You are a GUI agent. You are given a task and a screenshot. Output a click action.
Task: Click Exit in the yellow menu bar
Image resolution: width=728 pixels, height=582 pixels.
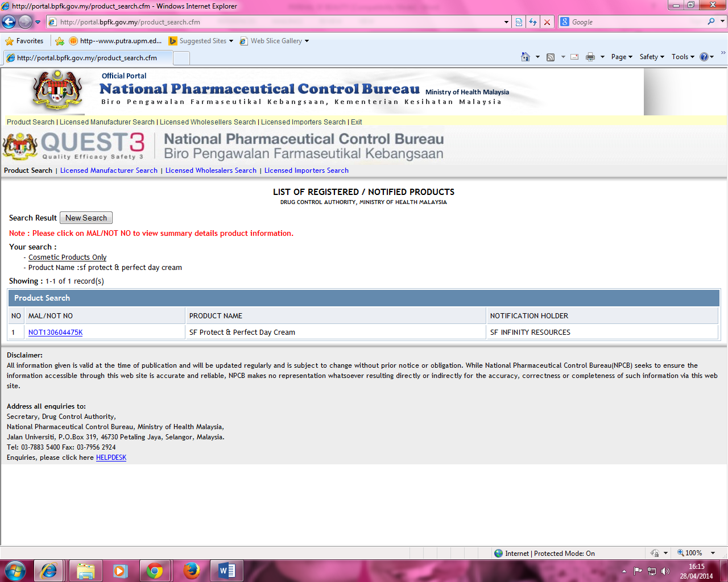(357, 122)
